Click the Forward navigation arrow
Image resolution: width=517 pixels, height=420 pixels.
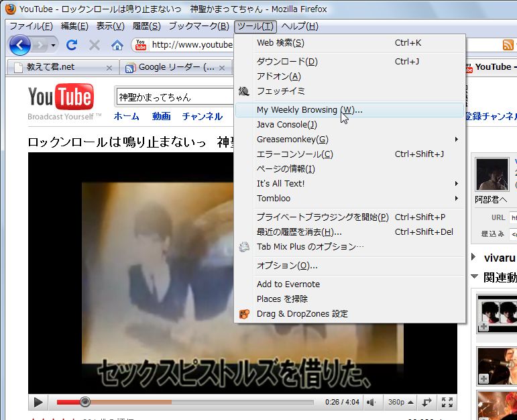tap(40, 45)
